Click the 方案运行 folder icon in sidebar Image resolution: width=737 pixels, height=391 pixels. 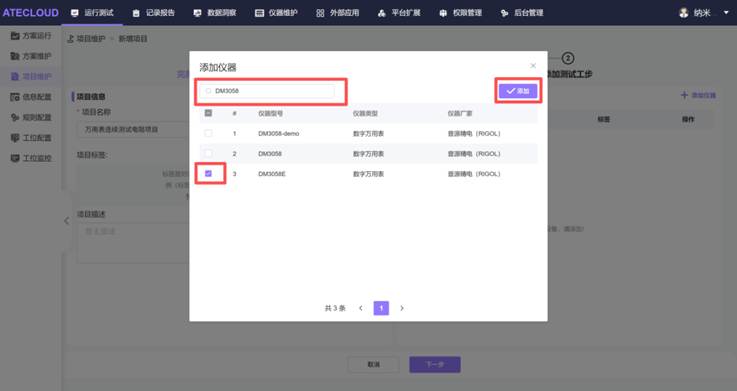(x=15, y=36)
